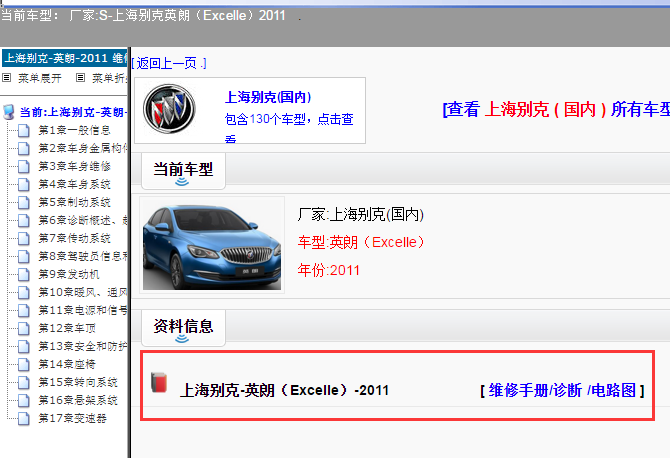The height and width of the screenshot is (458, 670).
Task: Open chapter 第2章车身金属构件
Action: click(x=82, y=148)
